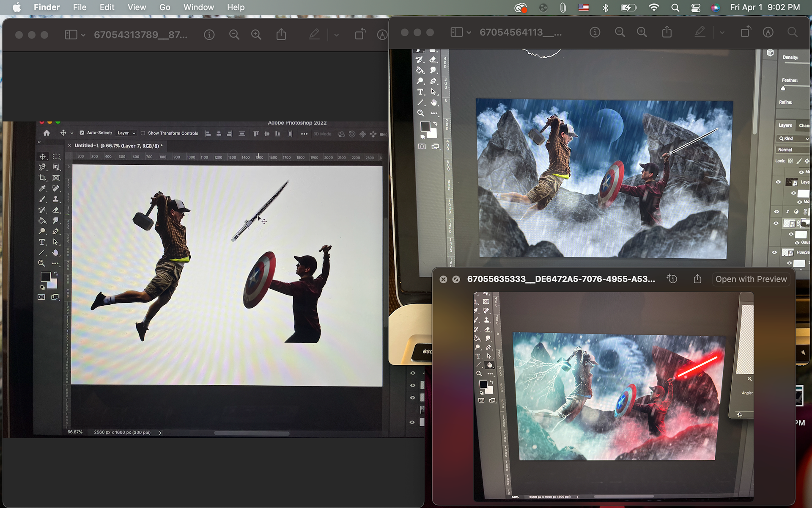Click the circled A annotate icon in 67054564113 window
The height and width of the screenshot is (508, 812).
(x=768, y=32)
